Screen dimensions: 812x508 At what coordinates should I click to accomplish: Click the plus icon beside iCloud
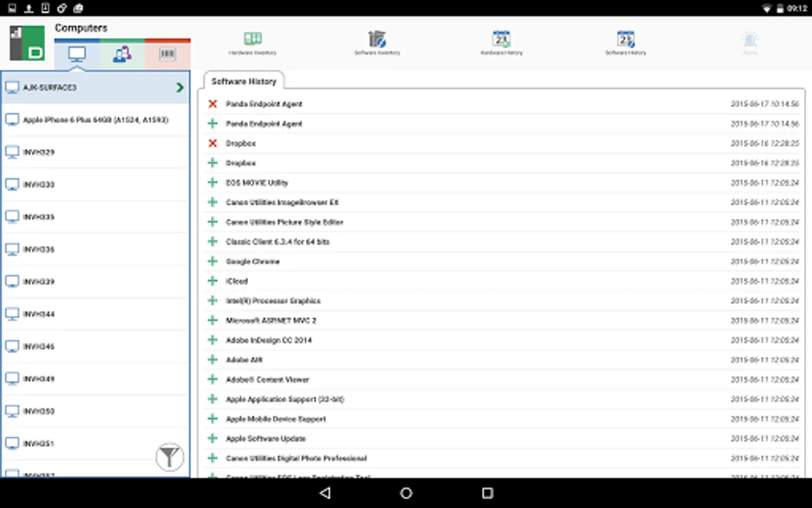tap(213, 281)
